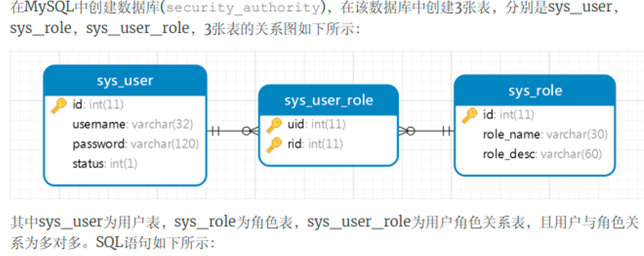644x256 pixels.
Task: Click the key icon beside sys_role id
Action: [469, 115]
